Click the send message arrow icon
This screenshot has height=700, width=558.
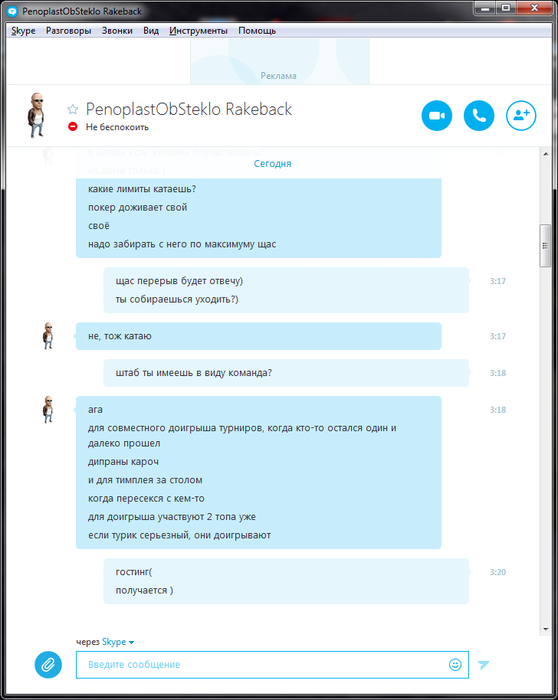coord(483,665)
